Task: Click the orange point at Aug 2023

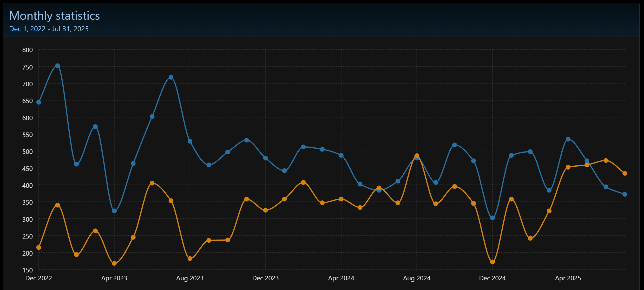Action: [190, 258]
